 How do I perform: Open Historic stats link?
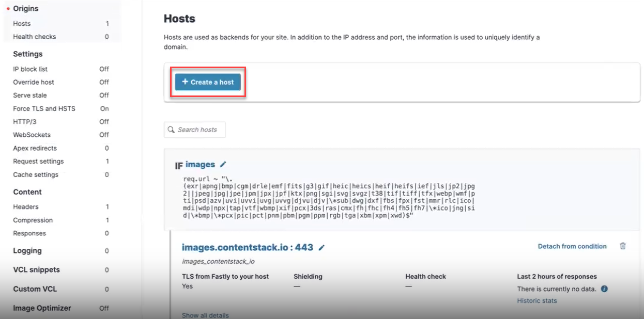(537, 301)
